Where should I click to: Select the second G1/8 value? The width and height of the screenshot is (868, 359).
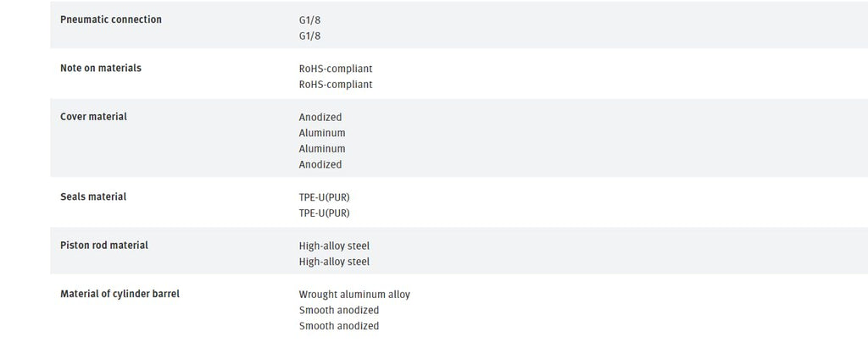pyautogui.click(x=309, y=36)
